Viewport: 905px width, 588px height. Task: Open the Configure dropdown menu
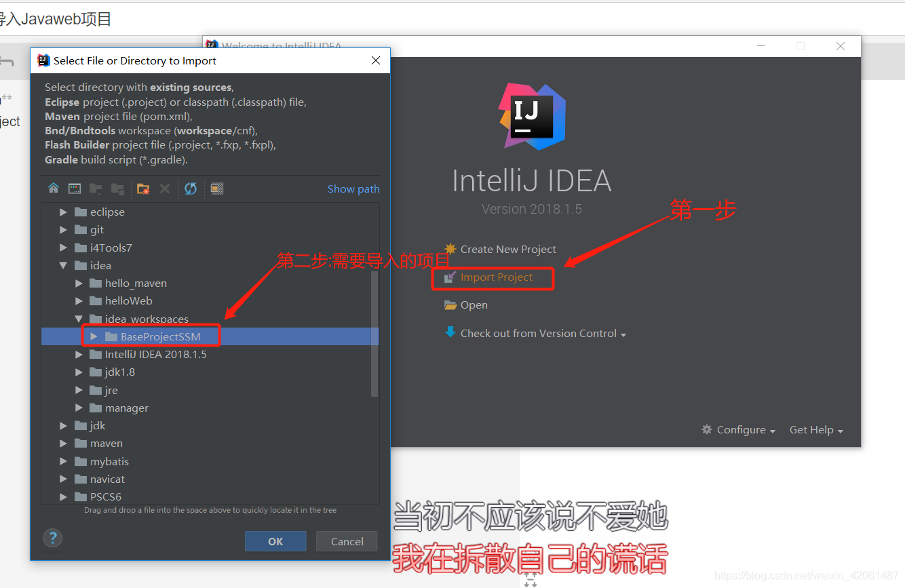(739, 429)
